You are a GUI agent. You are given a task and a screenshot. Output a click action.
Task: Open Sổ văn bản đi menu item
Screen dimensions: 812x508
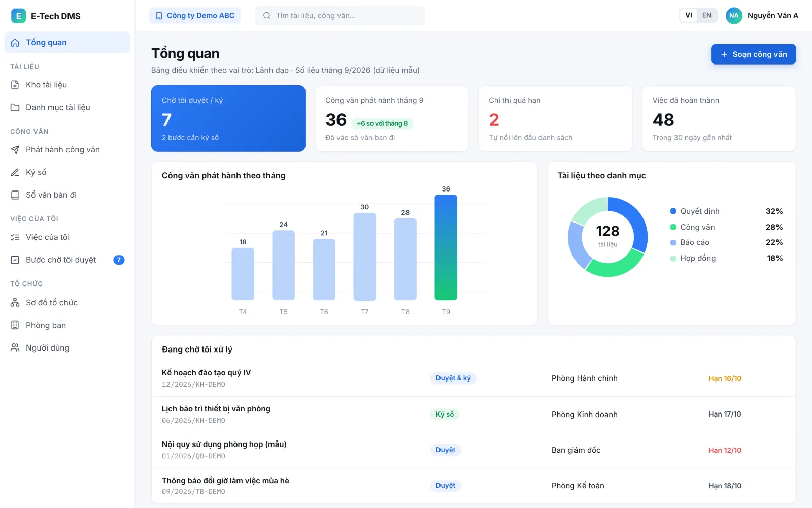(x=67, y=195)
